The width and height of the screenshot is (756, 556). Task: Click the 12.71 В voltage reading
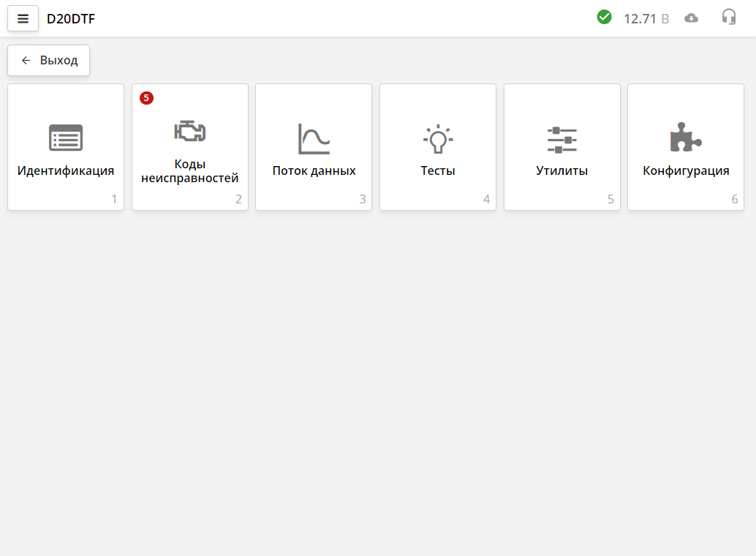pos(646,19)
